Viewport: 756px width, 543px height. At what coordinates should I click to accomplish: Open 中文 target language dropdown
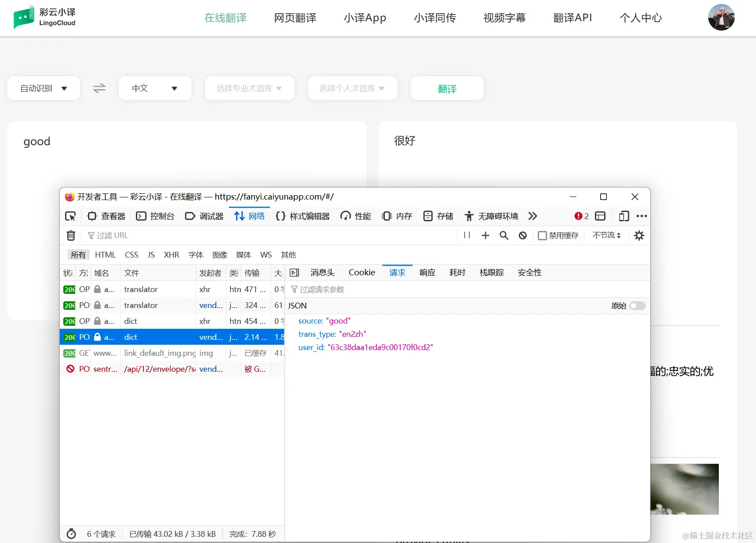(155, 88)
